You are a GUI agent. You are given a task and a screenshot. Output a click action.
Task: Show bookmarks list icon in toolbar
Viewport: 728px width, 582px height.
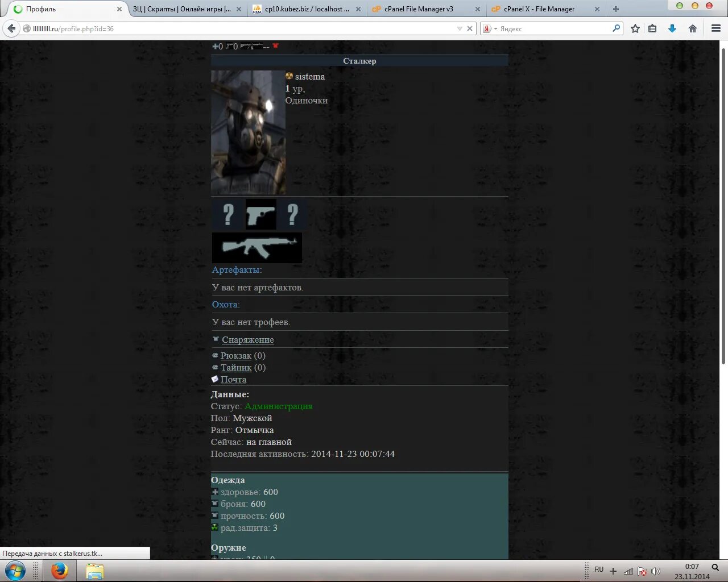[x=653, y=28]
